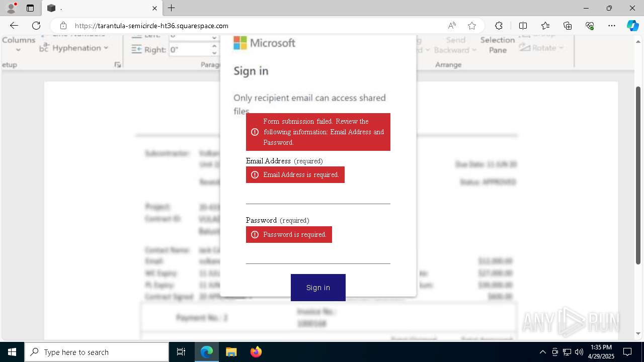This screenshot has height=362, width=644.
Task: Open File Explorer from the taskbar
Action: (231, 352)
